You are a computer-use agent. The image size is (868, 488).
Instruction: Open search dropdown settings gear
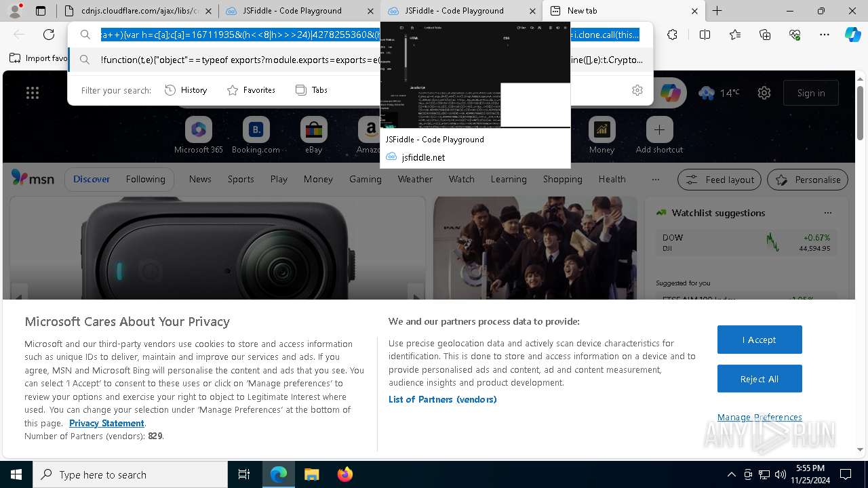coord(637,90)
